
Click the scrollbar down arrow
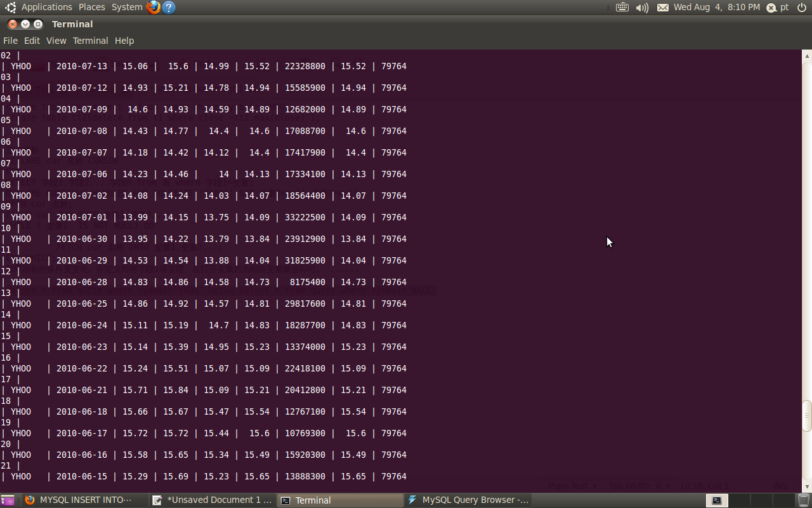pos(807,487)
